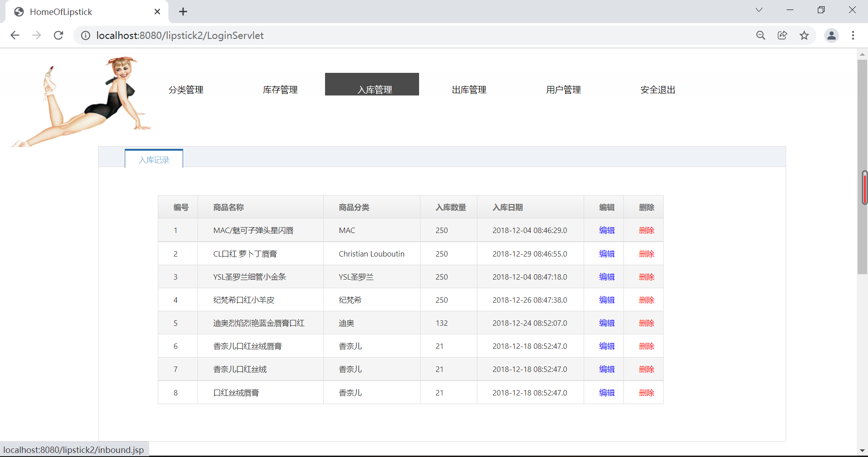This screenshot has height=457, width=868.
Task: Edit record number 8 口红丝绒唇膏
Action: pyautogui.click(x=607, y=393)
